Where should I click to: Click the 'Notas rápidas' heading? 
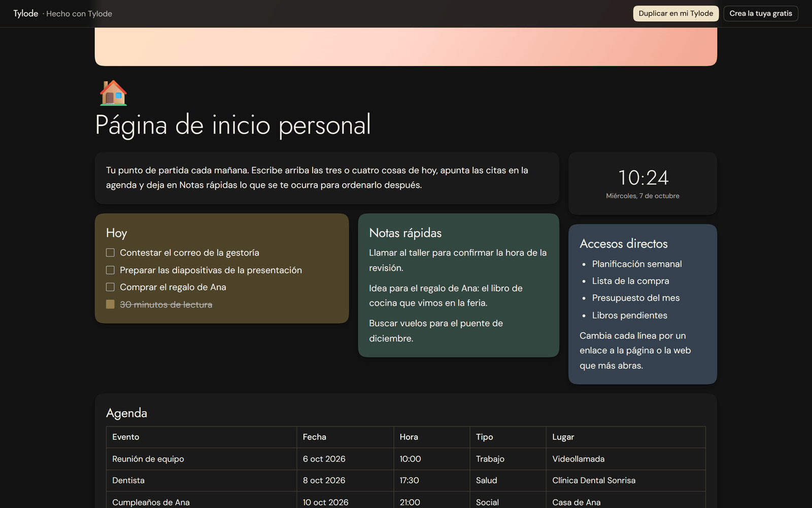tap(405, 233)
